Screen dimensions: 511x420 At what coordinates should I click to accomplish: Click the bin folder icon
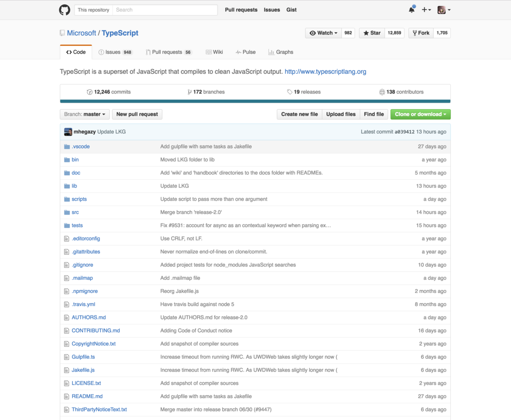pos(67,160)
